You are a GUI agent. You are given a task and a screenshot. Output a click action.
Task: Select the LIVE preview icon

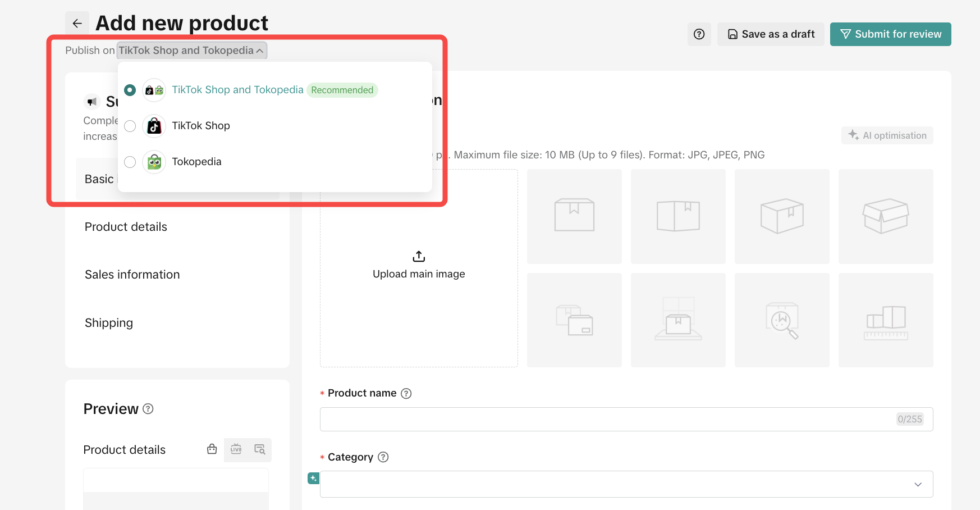pos(236,449)
